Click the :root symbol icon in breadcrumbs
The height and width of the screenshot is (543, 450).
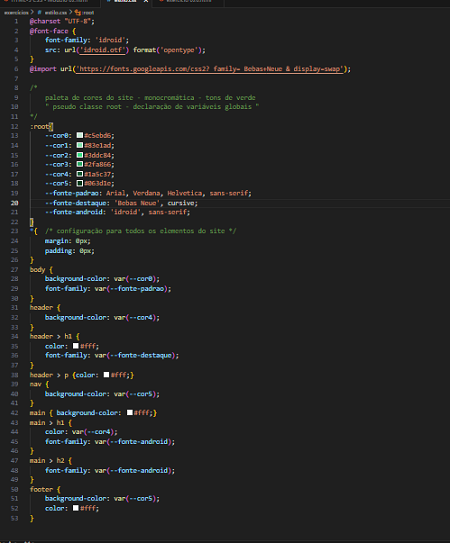[78, 12]
